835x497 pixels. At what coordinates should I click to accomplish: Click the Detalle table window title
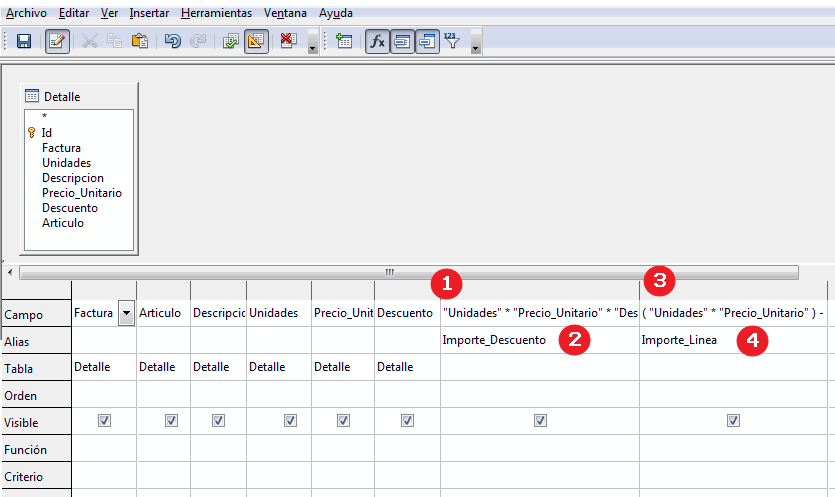click(x=62, y=97)
